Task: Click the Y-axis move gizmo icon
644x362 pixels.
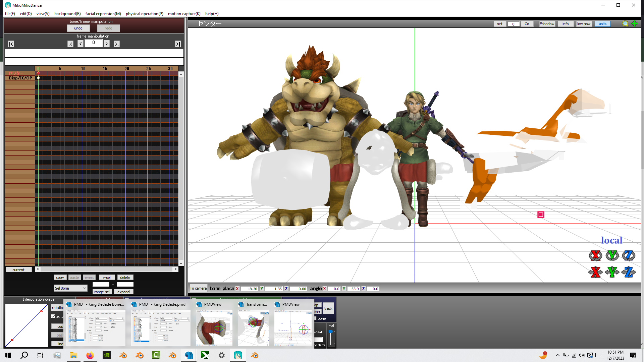Action: 612,272
